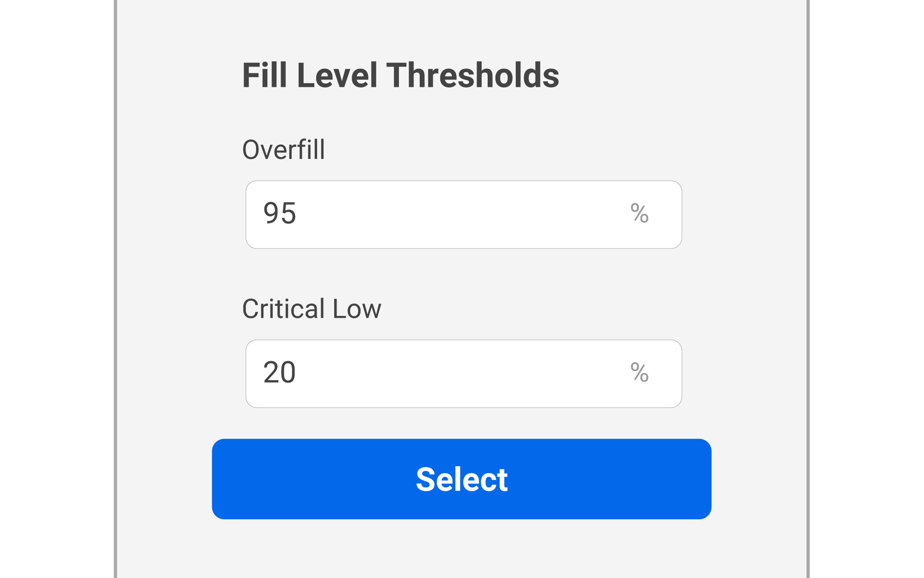Click the percent symbol in Critical Low field
The image size is (924, 578).
639,372
